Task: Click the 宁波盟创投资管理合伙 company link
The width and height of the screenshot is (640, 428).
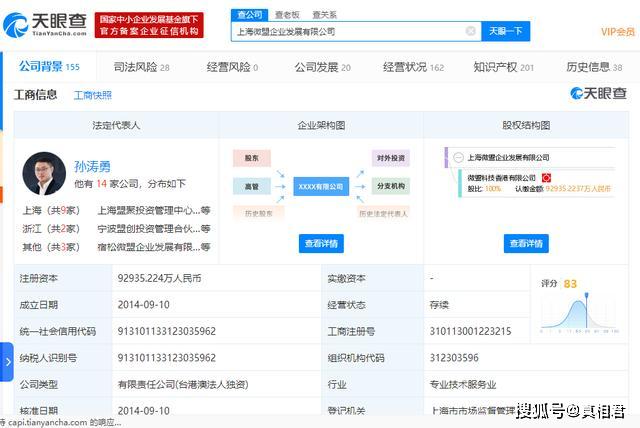Action: [154, 228]
